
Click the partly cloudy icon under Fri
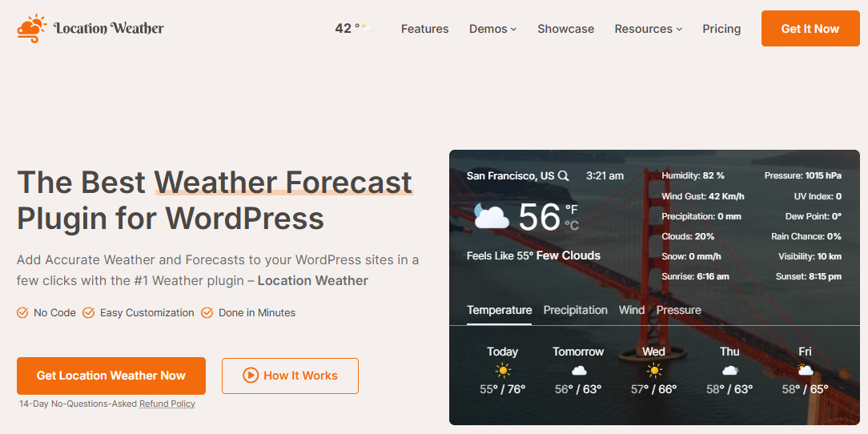[x=805, y=370]
